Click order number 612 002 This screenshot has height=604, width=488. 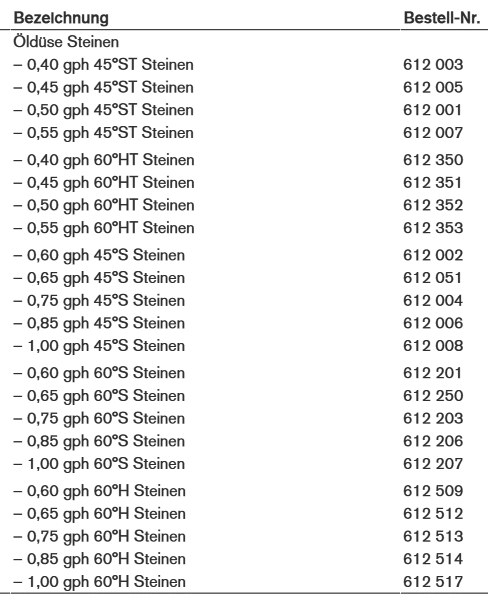[x=433, y=255]
